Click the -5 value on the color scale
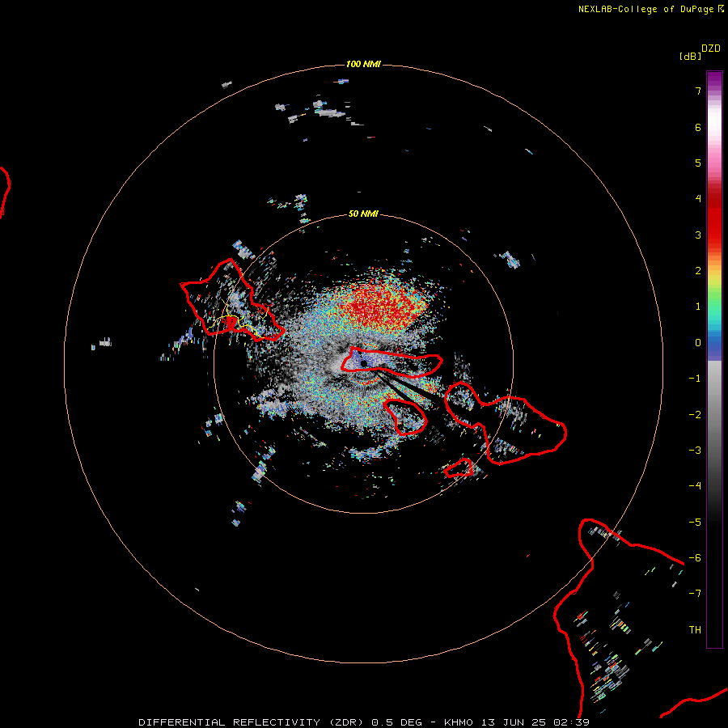This screenshot has width=728, height=728. point(695,523)
